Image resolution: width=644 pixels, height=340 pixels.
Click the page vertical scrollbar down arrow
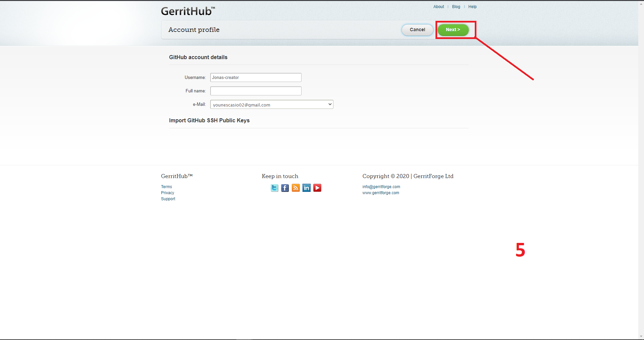pyautogui.click(x=641, y=336)
